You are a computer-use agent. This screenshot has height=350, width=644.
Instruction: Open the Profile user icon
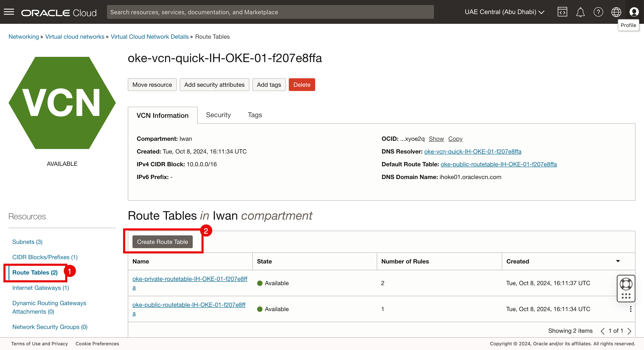coord(634,12)
